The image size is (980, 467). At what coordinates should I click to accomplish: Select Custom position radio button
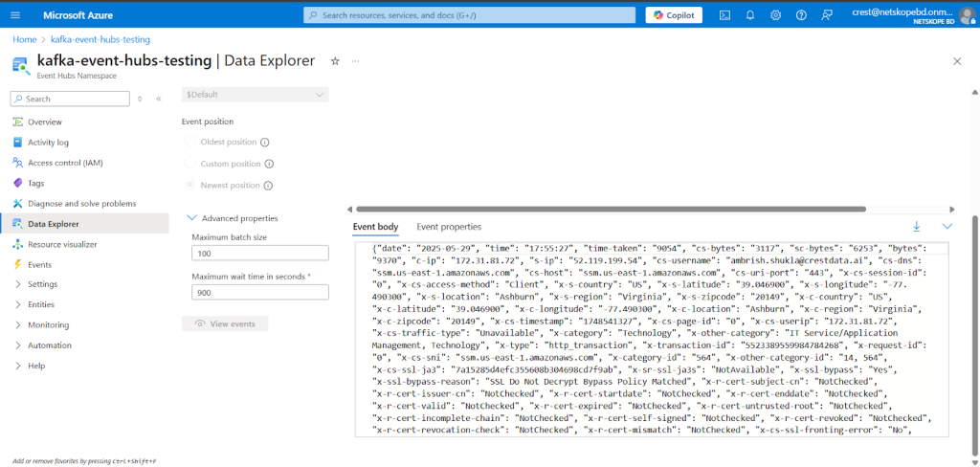(189, 164)
